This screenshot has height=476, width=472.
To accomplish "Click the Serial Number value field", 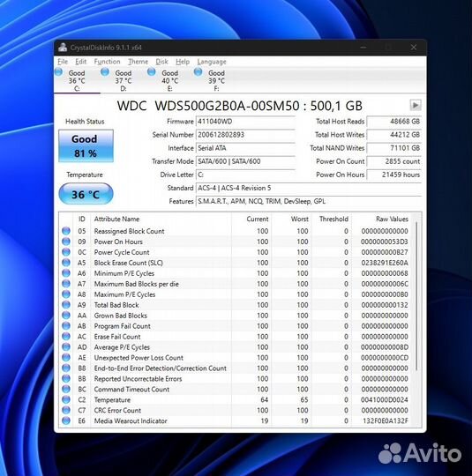I will [245, 135].
